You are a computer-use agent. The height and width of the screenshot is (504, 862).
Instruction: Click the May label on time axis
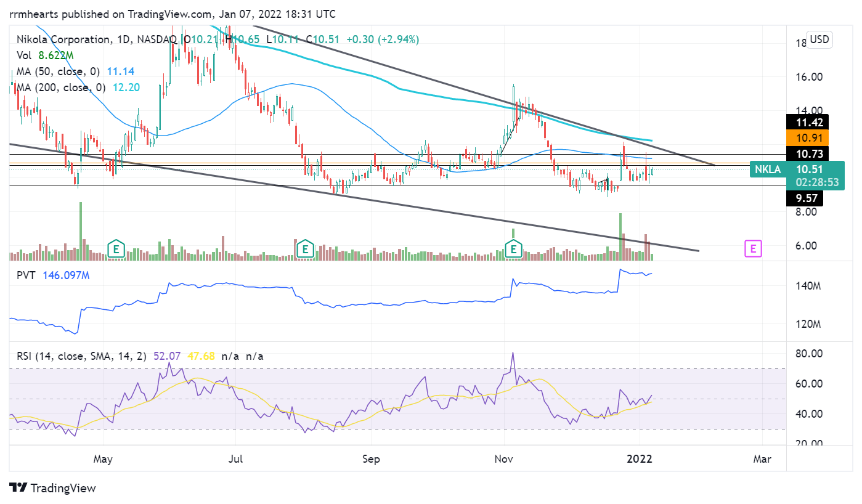click(103, 459)
